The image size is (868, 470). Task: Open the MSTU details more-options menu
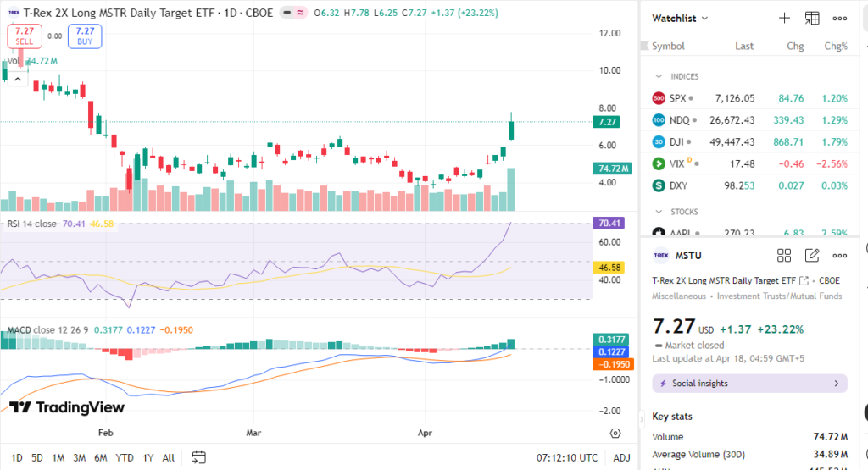(840, 255)
